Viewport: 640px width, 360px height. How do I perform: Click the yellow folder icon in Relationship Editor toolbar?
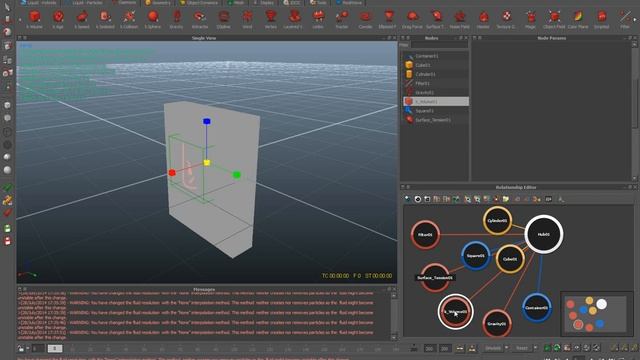pos(506,199)
